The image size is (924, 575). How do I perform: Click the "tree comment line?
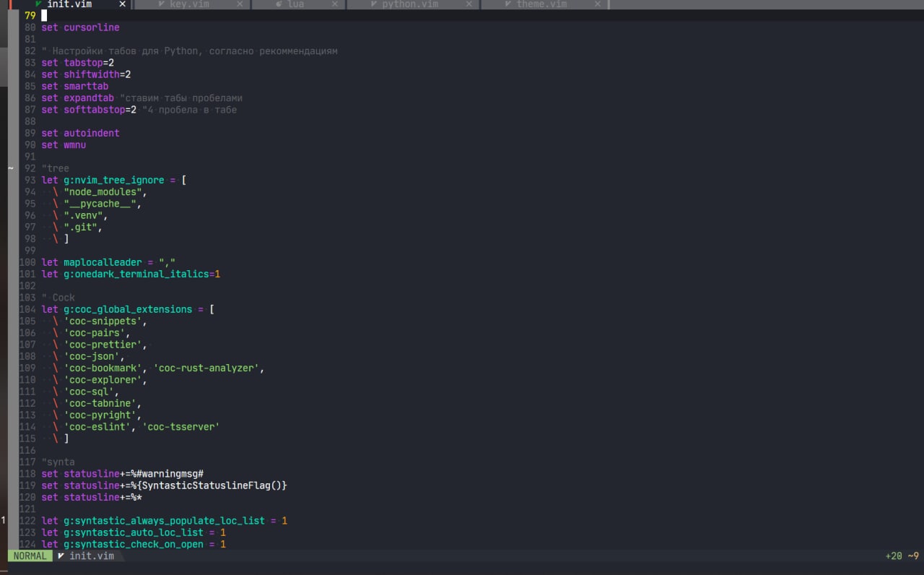[x=55, y=168]
